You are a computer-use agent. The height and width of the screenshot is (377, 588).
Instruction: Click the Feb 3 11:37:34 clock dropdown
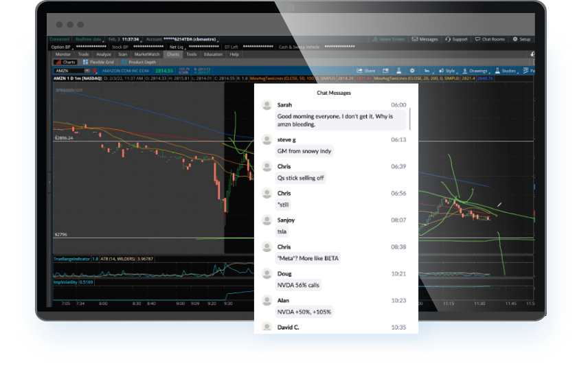[x=124, y=39]
